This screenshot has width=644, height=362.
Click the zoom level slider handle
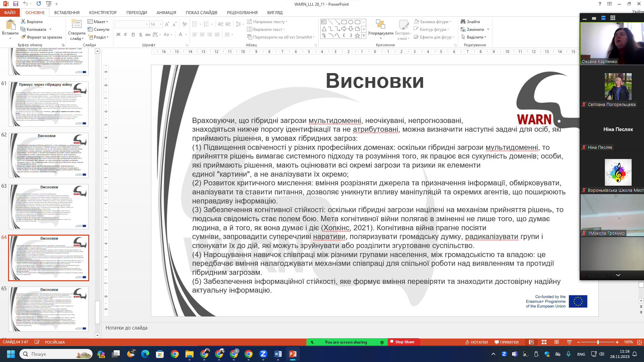598,342
